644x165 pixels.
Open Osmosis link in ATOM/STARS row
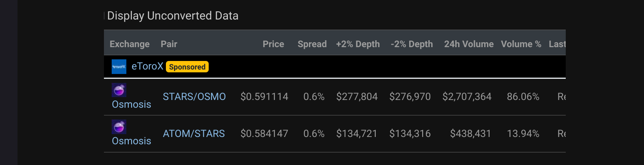(131, 141)
